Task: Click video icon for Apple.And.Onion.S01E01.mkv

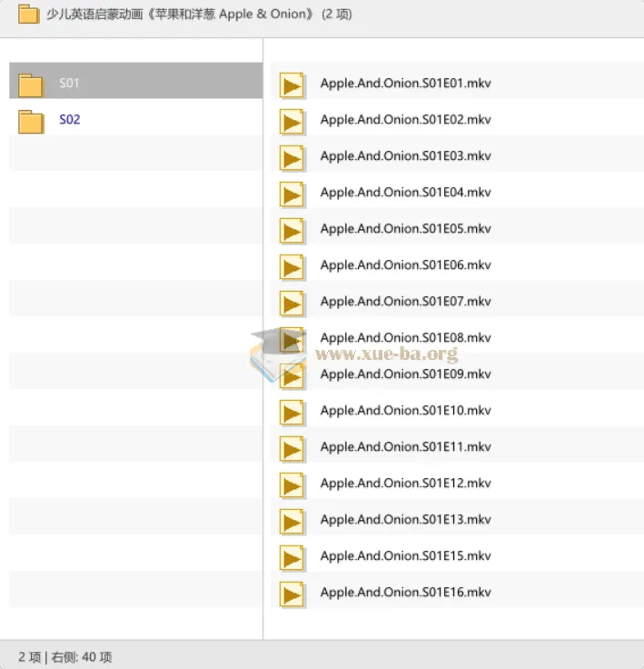Action: [292, 85]
